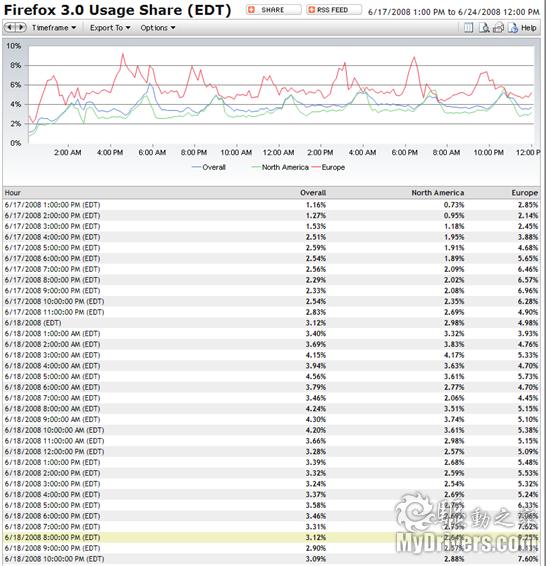Click the column layout icon
The width and height of the screenshot is (550, 566).
468,28
